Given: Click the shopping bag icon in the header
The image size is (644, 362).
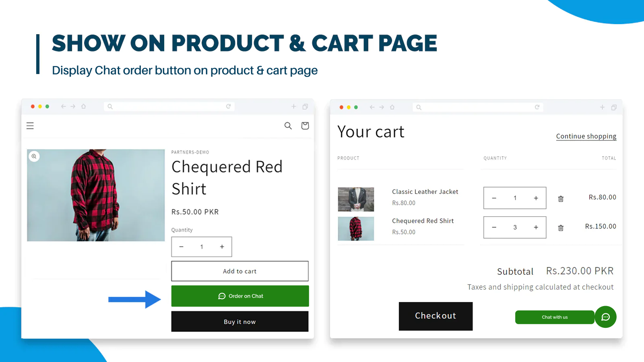Looking at the screenshot, I should click(305, 125).
